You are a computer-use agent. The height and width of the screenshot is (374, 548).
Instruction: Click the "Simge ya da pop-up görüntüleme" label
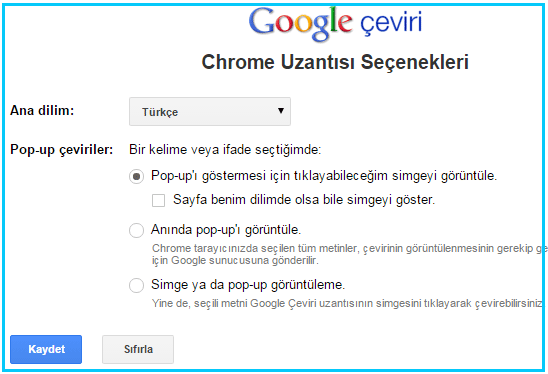click(x=248, y=285)
